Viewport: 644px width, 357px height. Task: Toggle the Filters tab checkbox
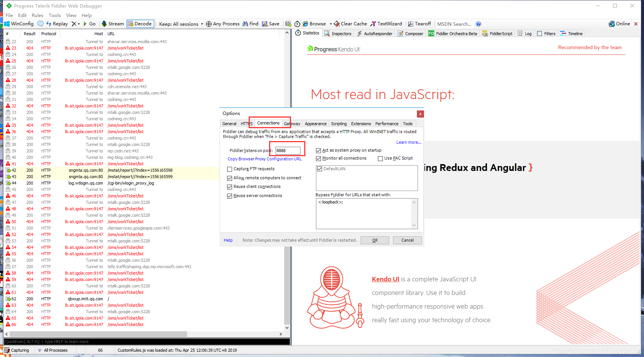[x=540, y=33]
